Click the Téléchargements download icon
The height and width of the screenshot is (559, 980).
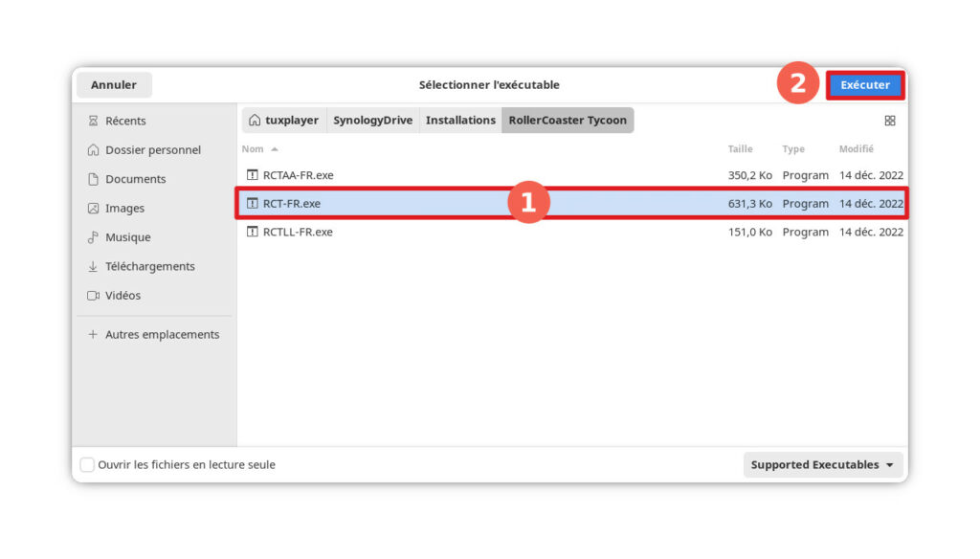(x=93, y=267)
